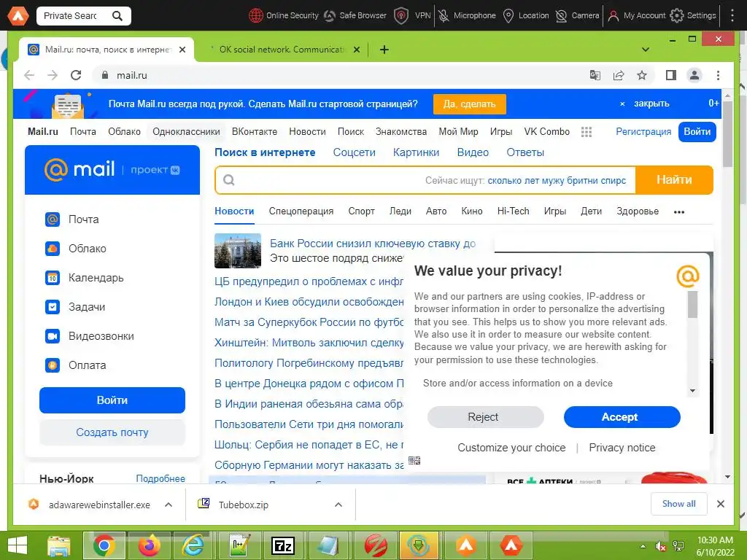The image size is (747, 560).
Task: Expand more news categories ellipsis
Action: 679,212
